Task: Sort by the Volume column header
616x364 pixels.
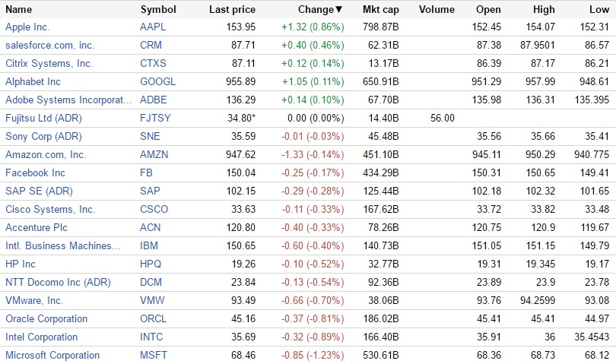Action: point(437,10)
